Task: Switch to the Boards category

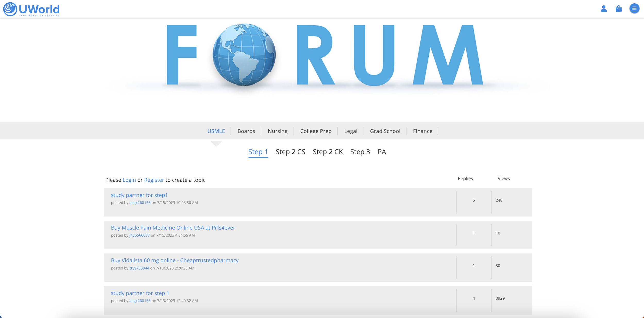Action: [246, 131]
